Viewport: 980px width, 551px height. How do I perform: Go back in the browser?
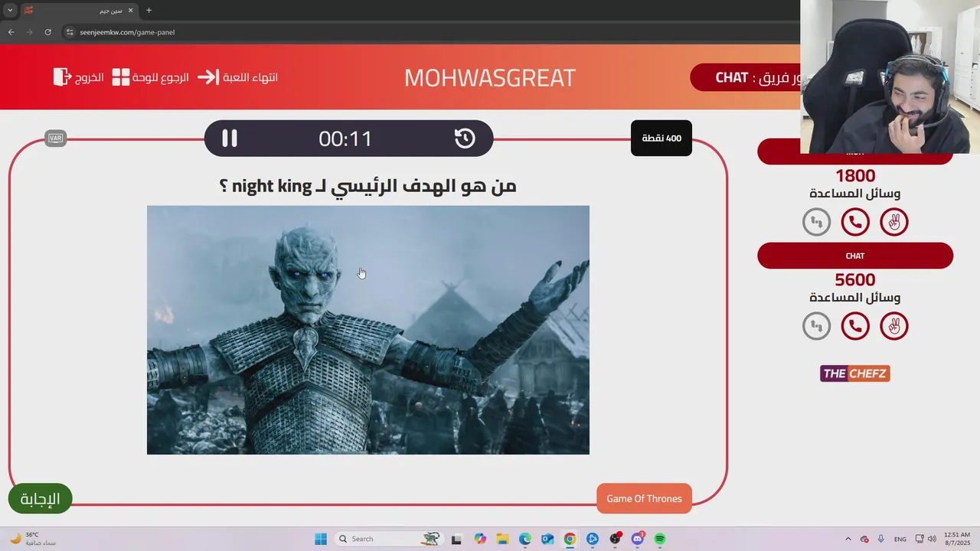[x=11, y=32]
